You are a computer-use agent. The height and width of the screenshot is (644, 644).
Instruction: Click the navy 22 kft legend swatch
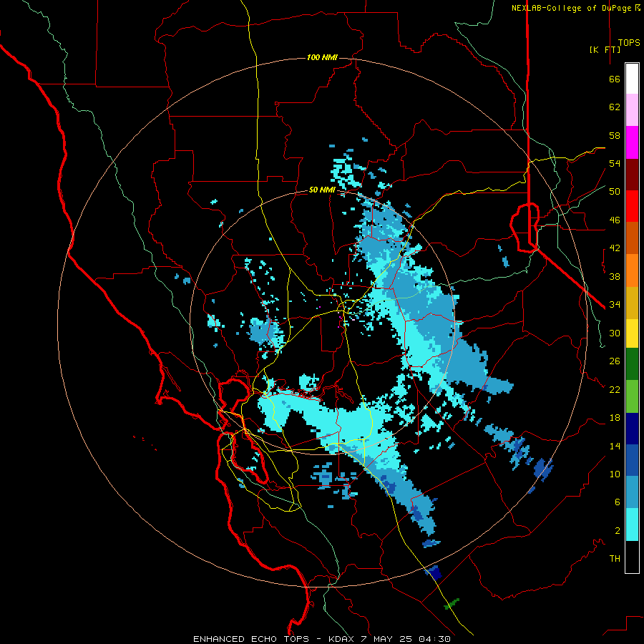point(632,429)
